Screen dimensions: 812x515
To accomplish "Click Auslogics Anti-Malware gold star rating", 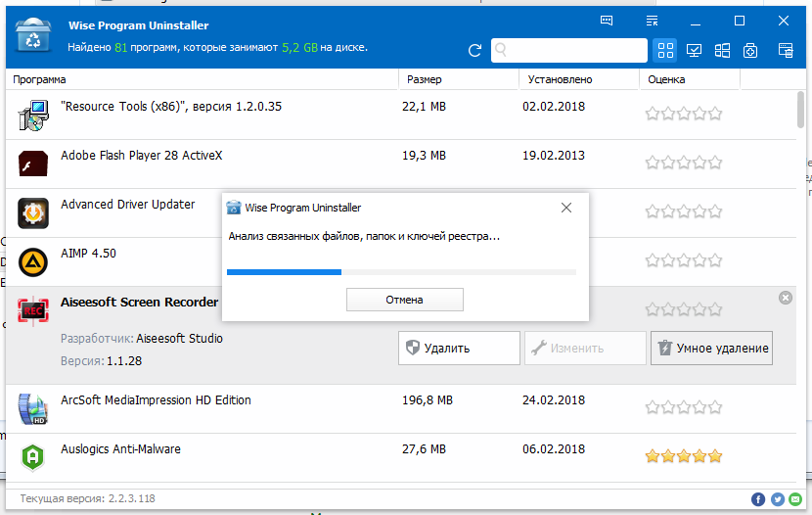I will [684, 456].
